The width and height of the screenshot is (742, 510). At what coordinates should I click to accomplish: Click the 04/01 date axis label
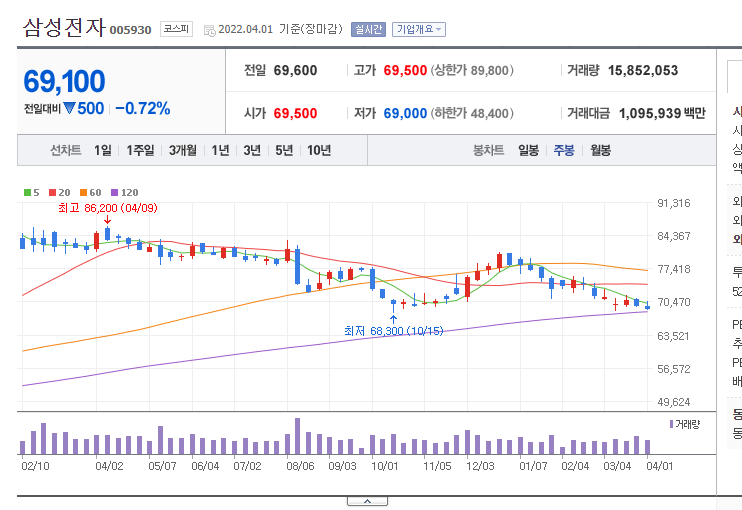tap(660, 466)
